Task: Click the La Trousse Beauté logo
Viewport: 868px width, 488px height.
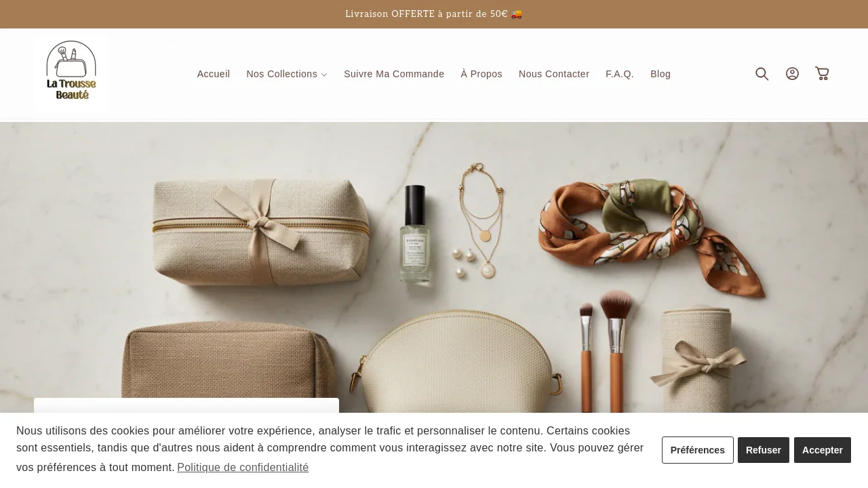Action: click(x=71, y=74)
